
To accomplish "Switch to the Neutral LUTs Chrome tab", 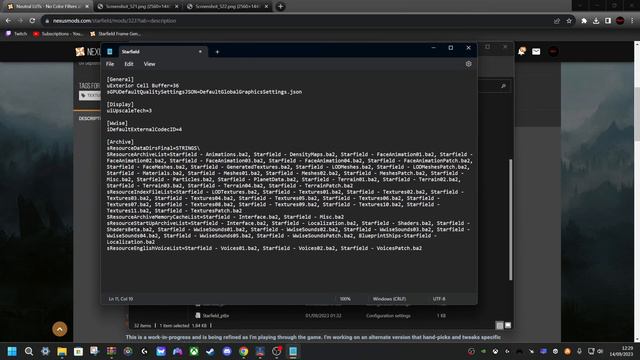I will 47,7.
